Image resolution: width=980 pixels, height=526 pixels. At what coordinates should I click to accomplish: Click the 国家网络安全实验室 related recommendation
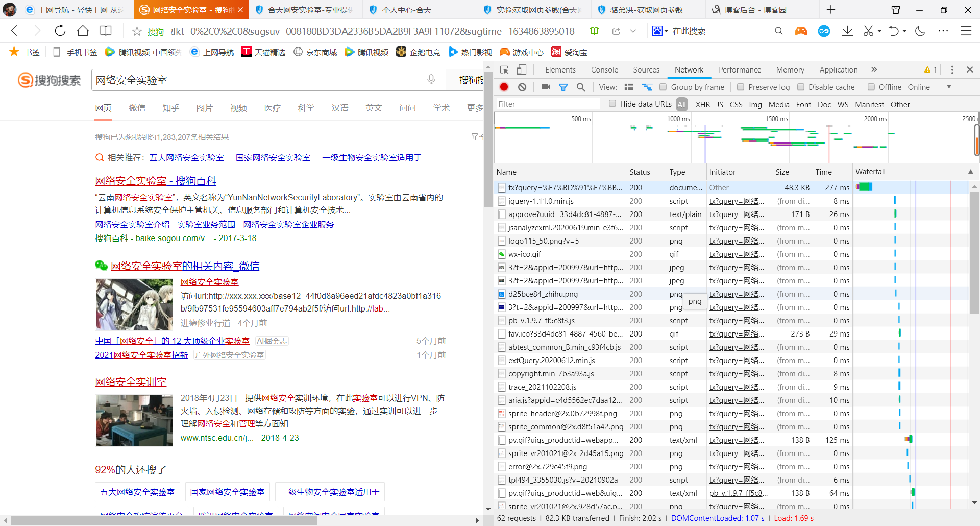pos(273,157)
